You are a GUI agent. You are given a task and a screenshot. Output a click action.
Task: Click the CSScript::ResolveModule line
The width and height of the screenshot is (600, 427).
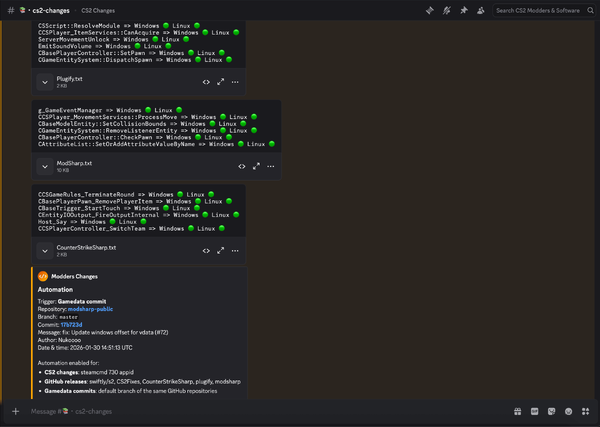[119, 26]
